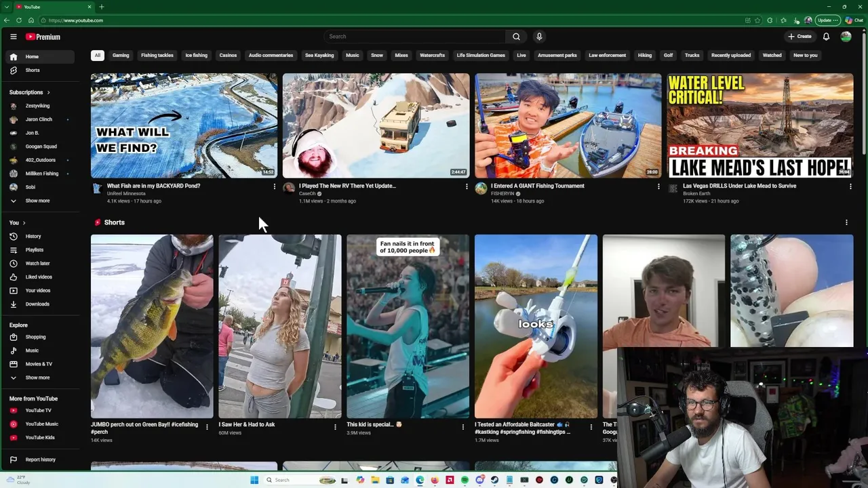Screen dimensions: 868x488
Task: Play the What Will We Find thumbnail
Action: [184, 125]
